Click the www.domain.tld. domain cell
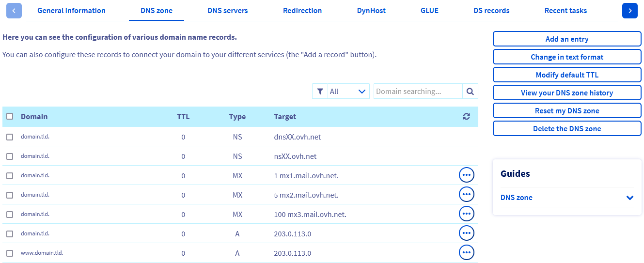Screen dimensions: 644x263 click(x=42, y=253)
